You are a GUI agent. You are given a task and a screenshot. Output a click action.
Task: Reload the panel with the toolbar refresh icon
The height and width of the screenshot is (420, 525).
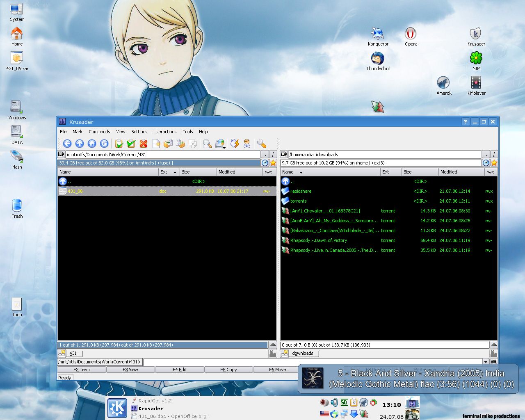104,143
